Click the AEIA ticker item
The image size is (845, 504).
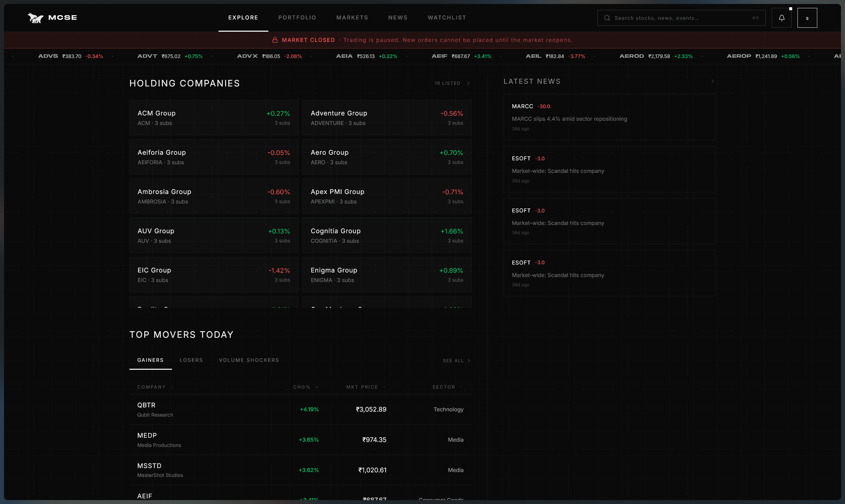tap(367, 56)
